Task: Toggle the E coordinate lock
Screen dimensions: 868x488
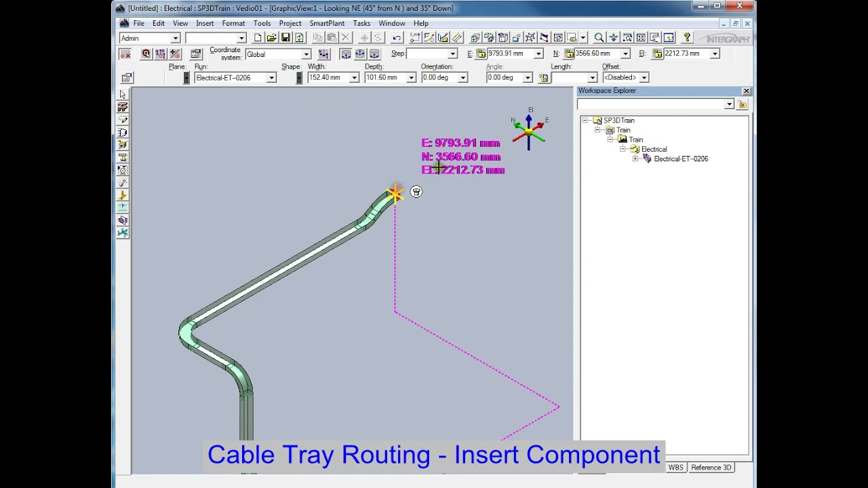Action: click(x=481, y=54)
